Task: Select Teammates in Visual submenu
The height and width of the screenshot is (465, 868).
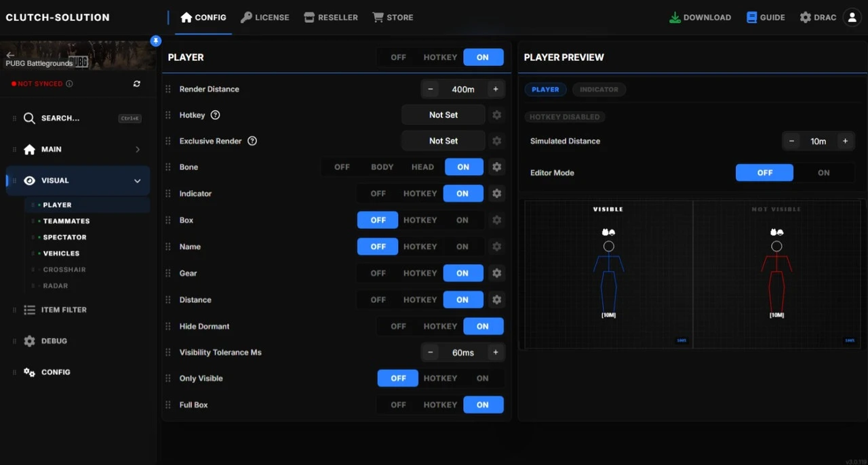Action: (x=66, y=221)
